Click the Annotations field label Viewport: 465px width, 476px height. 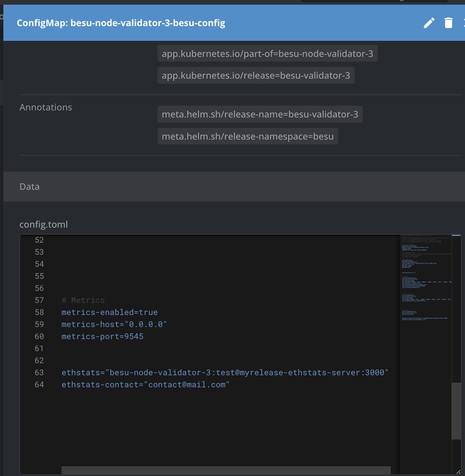pyautogui.click(x=46, y=107)
